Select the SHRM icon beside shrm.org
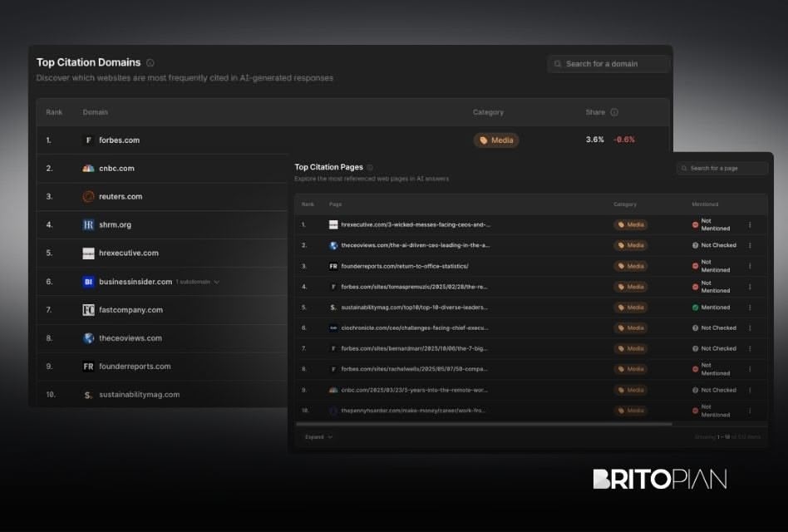788x532 pixels. 88,224
